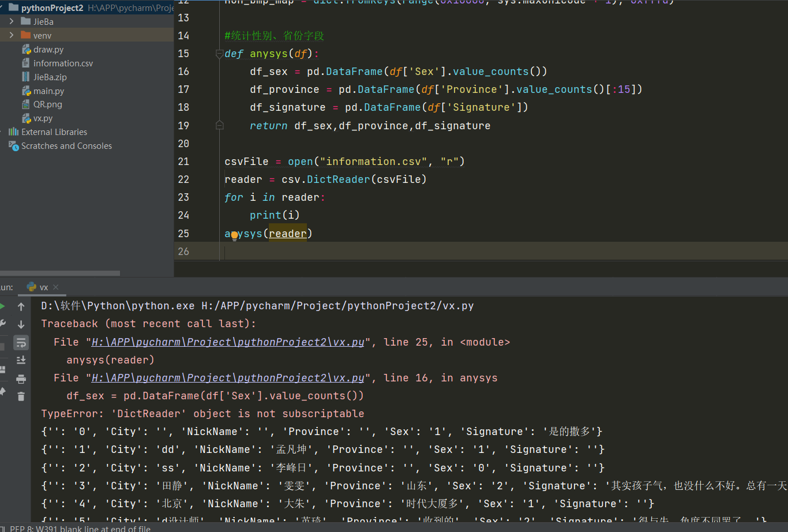This screenshot has width=788, height=532.
Task: Select information.csv in the project tree
Action: (x=63, y=63)
